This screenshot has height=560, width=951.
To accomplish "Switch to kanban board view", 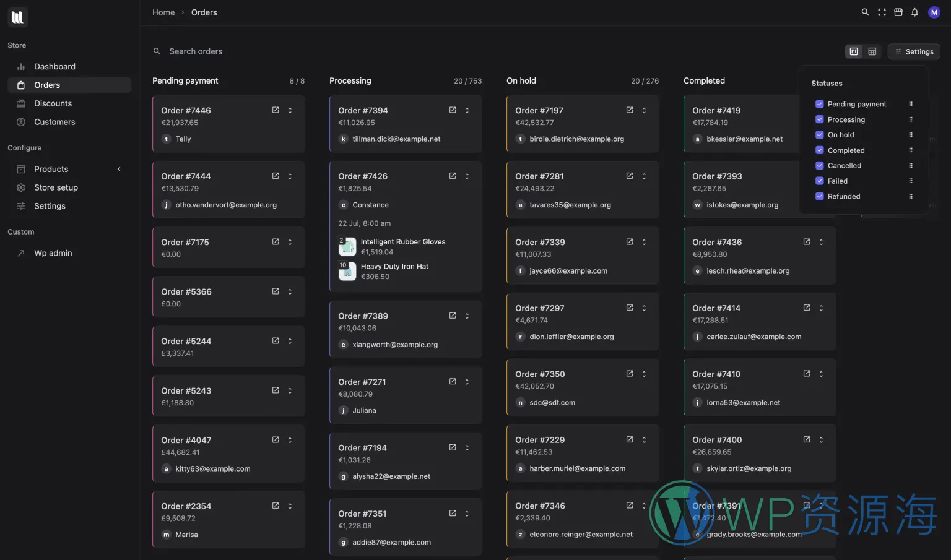I will 854,51.
